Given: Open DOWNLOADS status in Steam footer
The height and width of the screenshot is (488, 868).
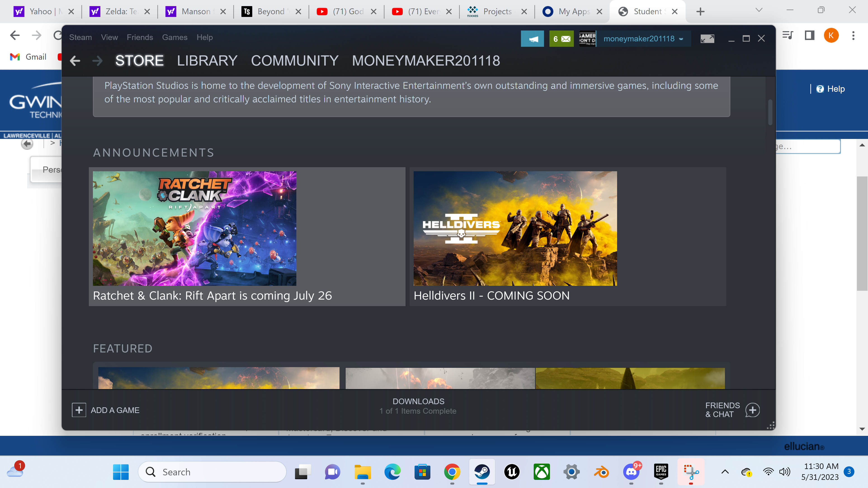Looking at the screenshot, I should (418, 406).
